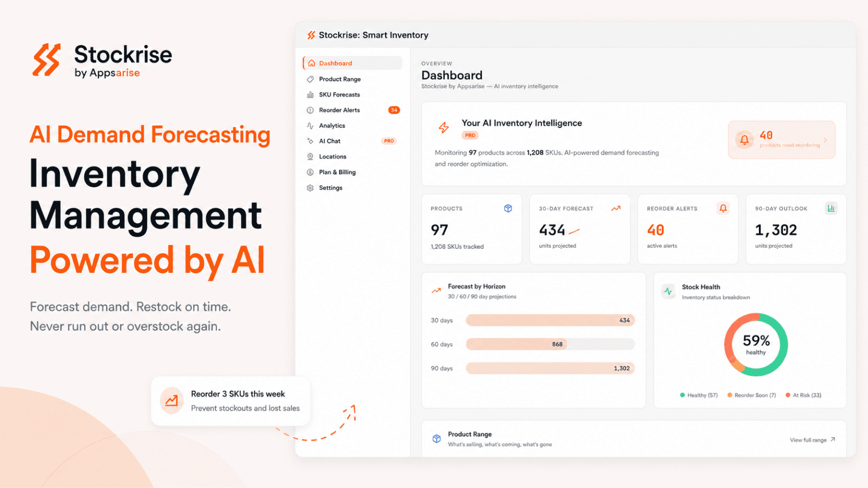Click the 1,302 units projected value

[776, 230]
